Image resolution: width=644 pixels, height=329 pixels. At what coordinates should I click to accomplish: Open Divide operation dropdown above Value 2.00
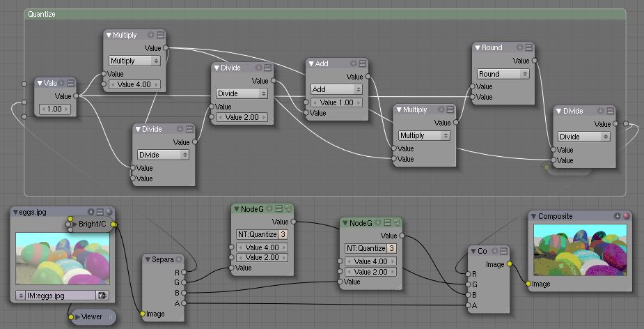coord(242,93)
